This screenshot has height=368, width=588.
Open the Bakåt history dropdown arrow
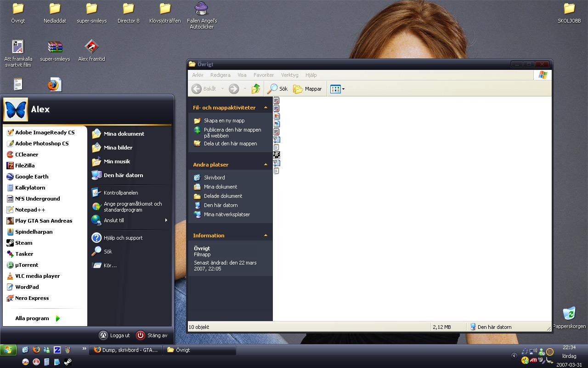222,89
